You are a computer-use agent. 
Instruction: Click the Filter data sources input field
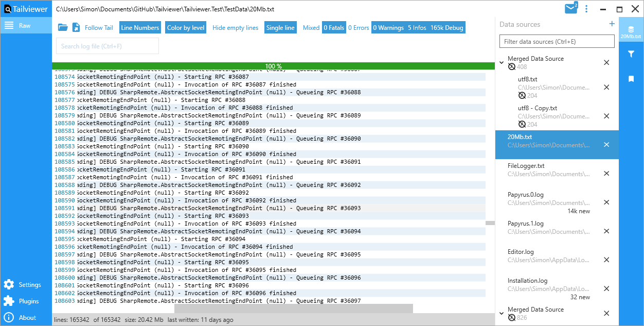pyautogui.click(x=557, y=41)
